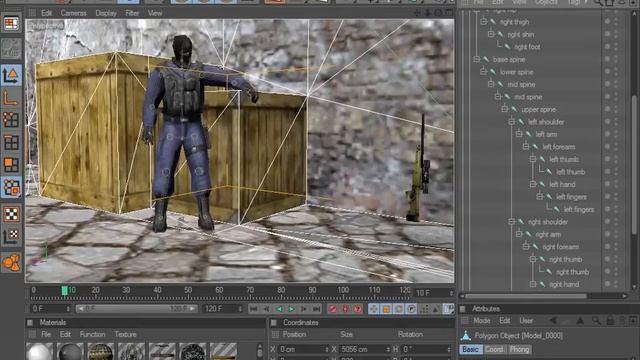Click Object Manager horizontal scrollbar

[526, 296]
